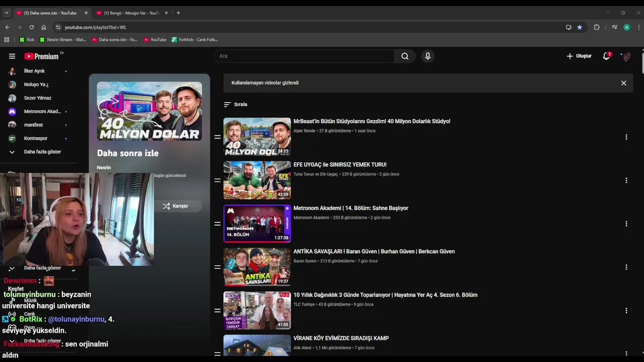The width and height of the screenshot is (644, 362).
Task: Open Metronom 14. Bölüm thumbnail
Action: pos(257,224)
